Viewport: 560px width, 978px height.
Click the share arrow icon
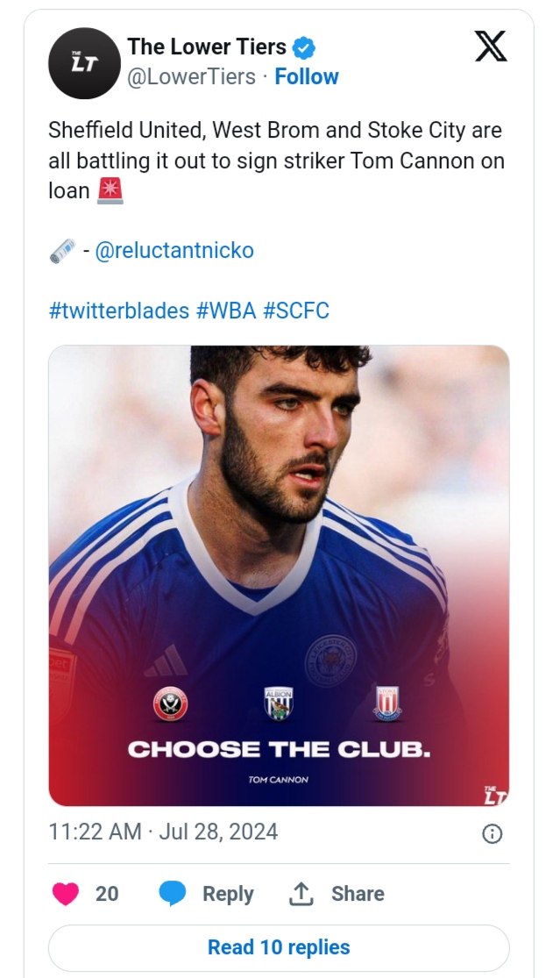coord(301,894)
